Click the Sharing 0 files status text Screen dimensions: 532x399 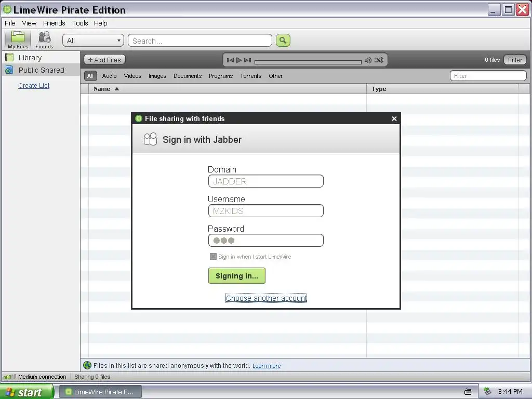point(92,377)
